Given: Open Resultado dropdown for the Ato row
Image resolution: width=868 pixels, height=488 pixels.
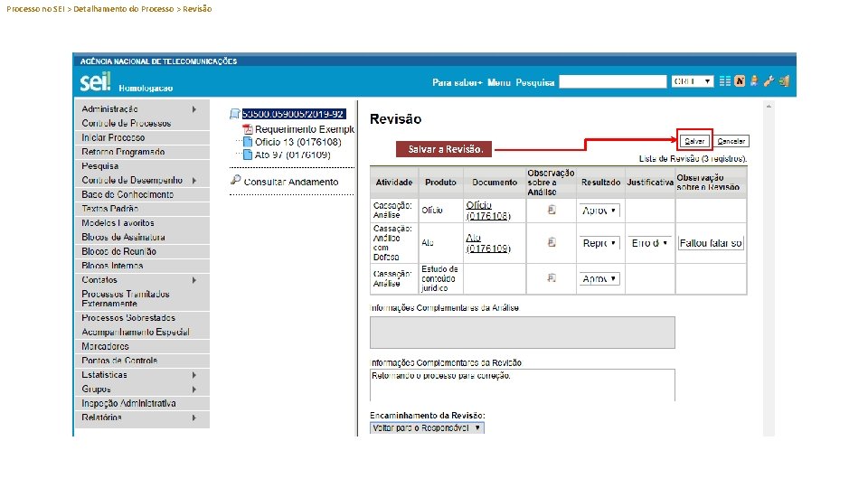Looking at the screenshot, I should tap(599, 243).
